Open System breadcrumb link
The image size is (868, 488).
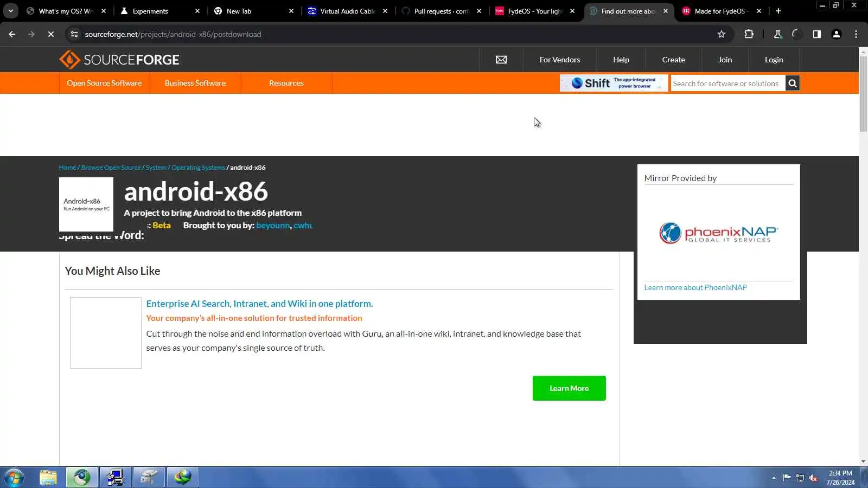[x=156, y=168]
